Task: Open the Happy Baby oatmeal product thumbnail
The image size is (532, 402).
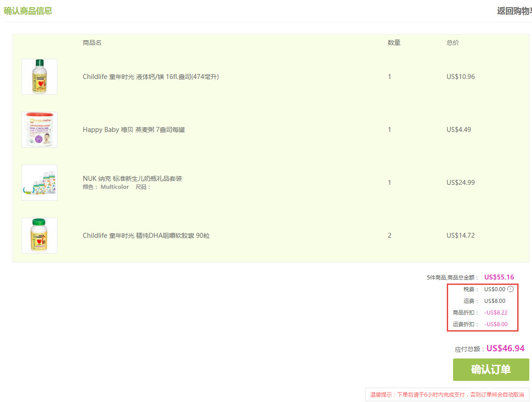Action: coord(39,130)
